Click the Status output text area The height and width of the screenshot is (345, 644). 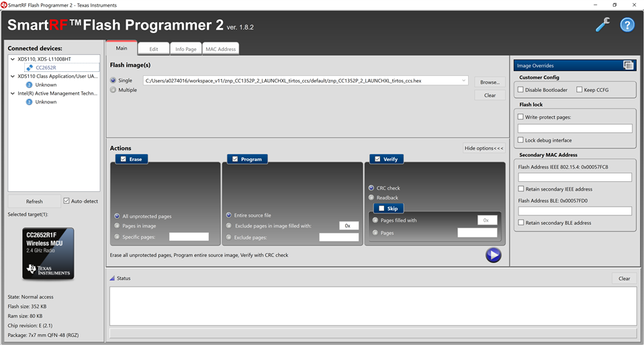[x=373, y=306]
